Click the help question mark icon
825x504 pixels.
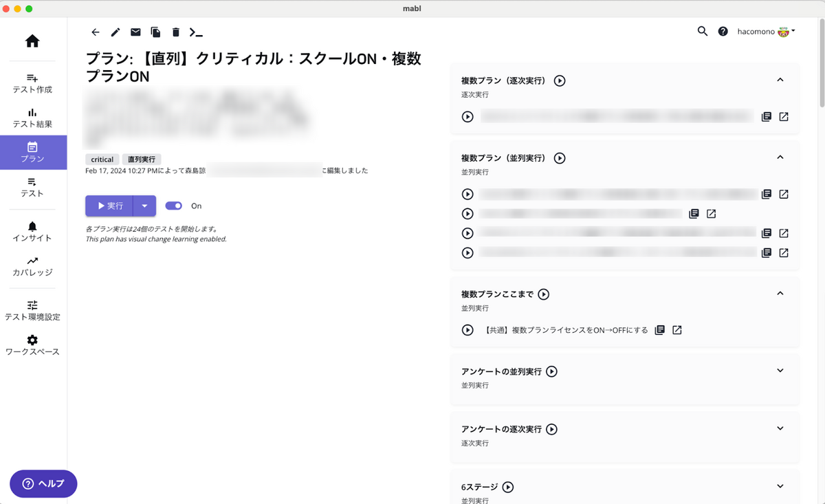click(722, 31)
